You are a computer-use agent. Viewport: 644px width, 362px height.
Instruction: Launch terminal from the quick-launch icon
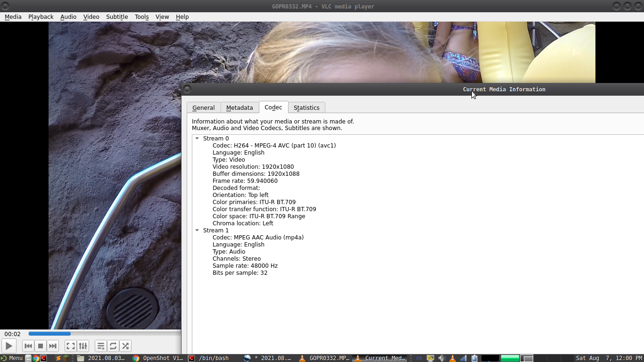point(43,358)
